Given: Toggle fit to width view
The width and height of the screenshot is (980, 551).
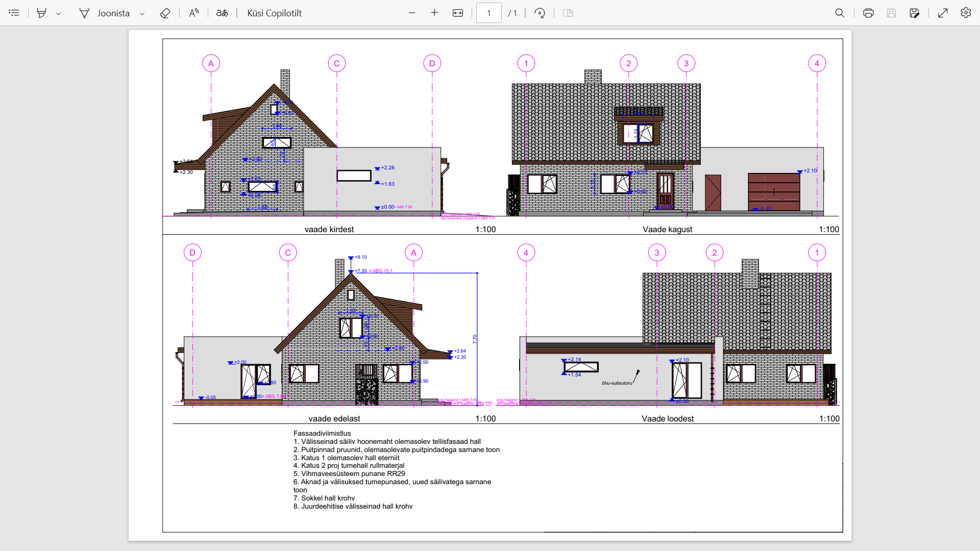Looking at the screenshot, I should pos(458,13).
